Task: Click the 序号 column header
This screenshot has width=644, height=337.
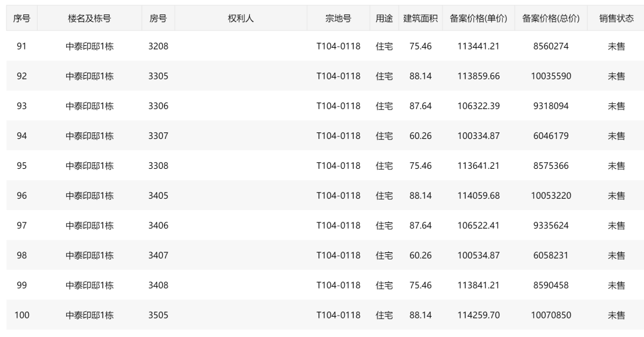Action: 21,18
